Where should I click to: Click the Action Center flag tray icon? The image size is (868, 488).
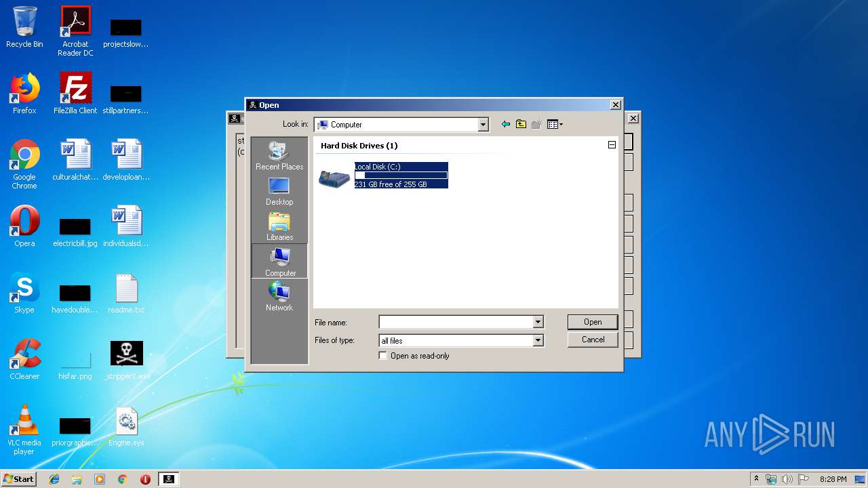tap(802, 479)
